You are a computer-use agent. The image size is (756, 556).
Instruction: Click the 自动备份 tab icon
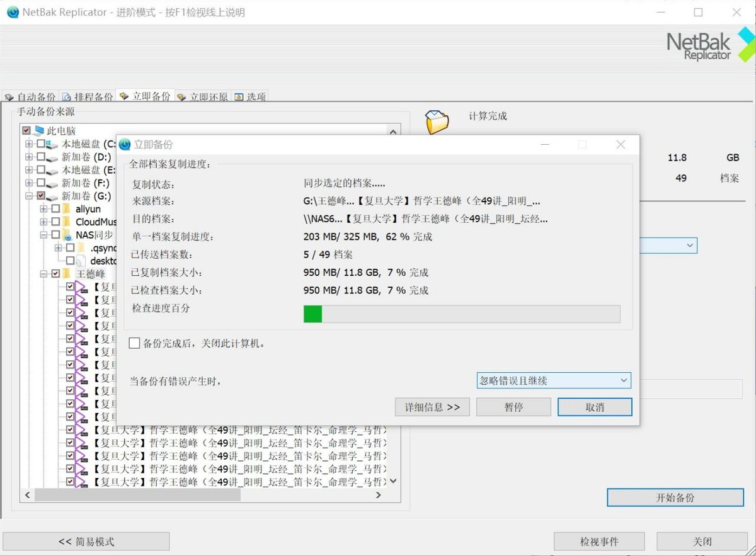tap(10, 96)
